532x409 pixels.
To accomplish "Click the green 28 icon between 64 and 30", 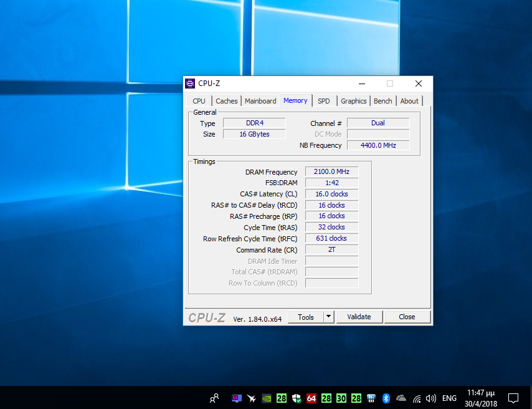I will click(326, 398).
